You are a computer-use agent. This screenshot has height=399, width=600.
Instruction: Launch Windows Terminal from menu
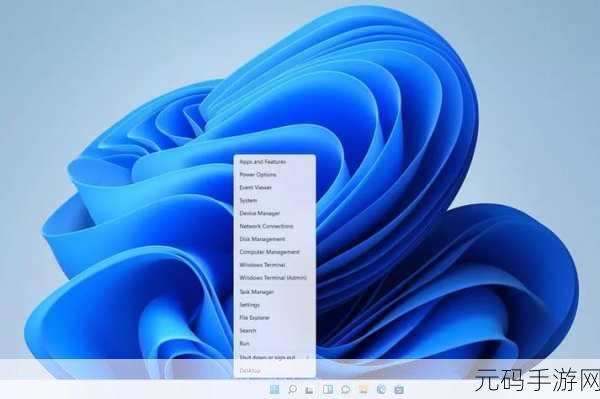[275, 265]
